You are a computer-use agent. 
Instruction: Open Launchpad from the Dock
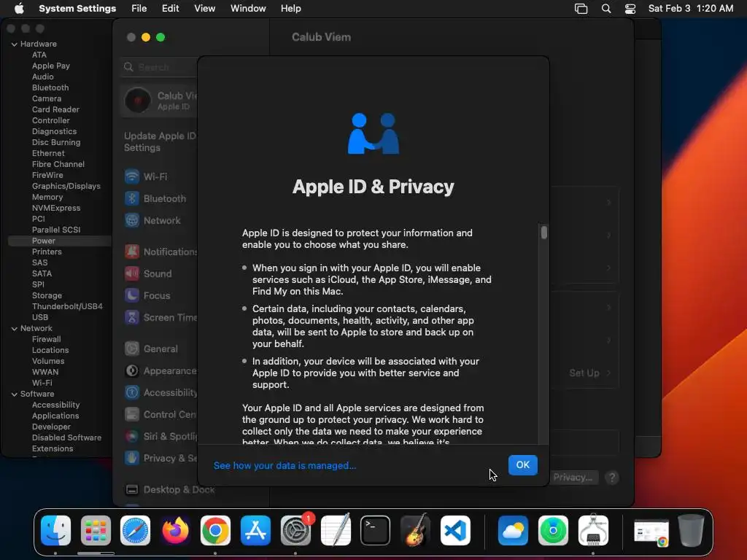(x=96, y=530)
